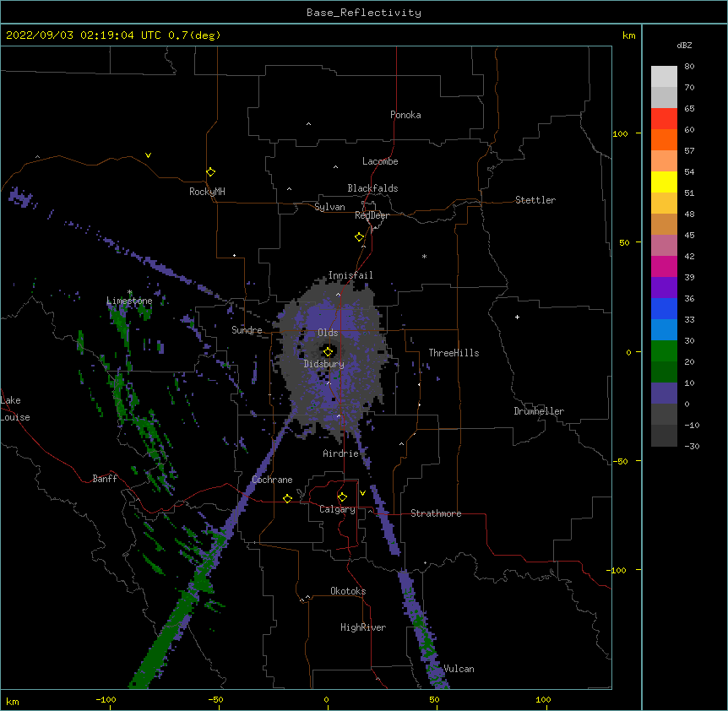This screenshot has width=728, height=711.
Task: Click the RedDeer city label
Action: tap(372, 215)
